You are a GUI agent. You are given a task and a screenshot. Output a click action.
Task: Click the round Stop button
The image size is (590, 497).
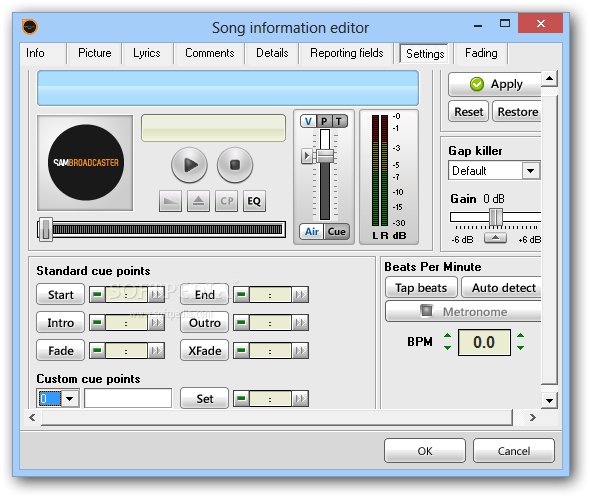235,165
